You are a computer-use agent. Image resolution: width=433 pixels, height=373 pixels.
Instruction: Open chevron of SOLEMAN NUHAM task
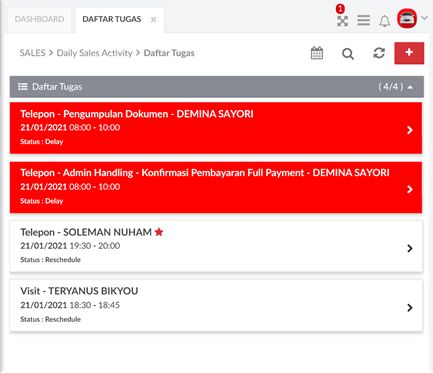(410, 248)
